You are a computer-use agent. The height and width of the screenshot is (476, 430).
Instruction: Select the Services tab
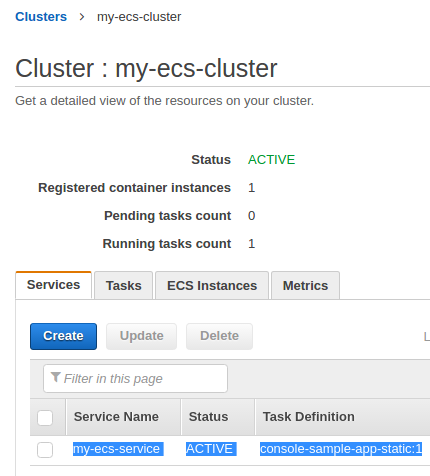coord(53,285)
